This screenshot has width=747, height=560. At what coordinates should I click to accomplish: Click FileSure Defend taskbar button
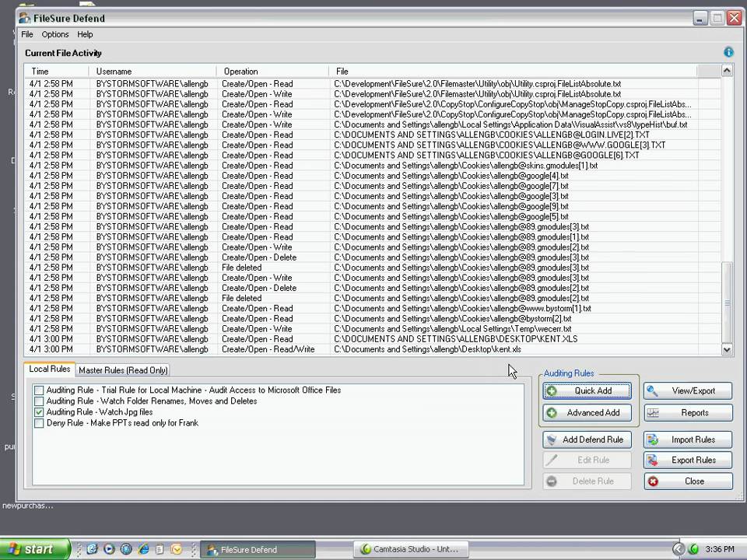pos(258,549)
